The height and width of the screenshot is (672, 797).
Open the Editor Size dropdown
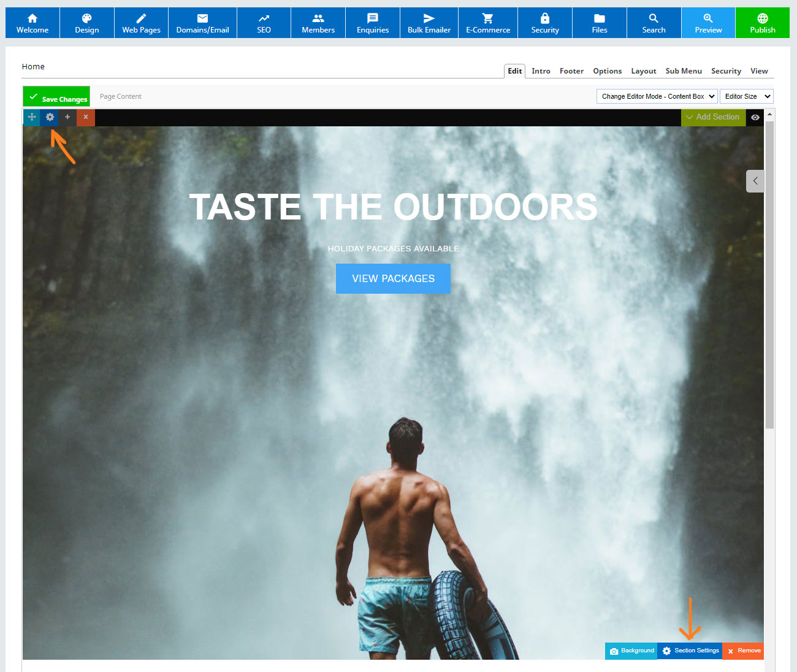(x=747, y=96)
